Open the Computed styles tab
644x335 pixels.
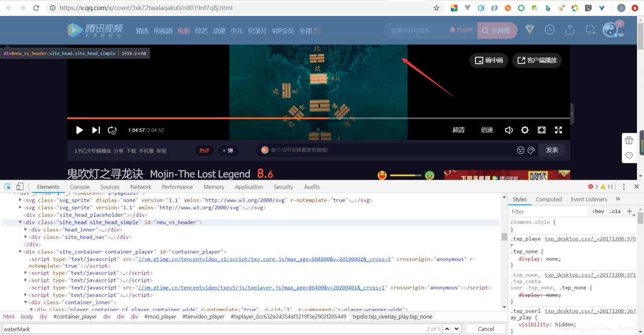point(548,199)
